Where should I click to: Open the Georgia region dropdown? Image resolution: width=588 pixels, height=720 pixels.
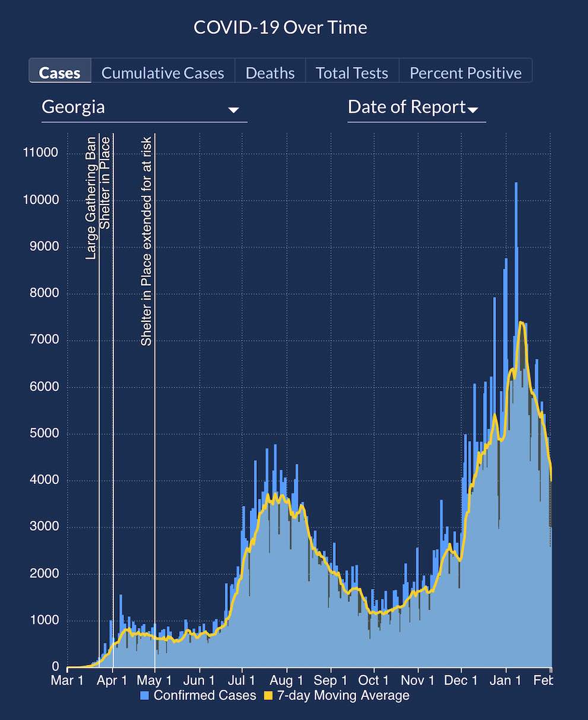[144, 107]
